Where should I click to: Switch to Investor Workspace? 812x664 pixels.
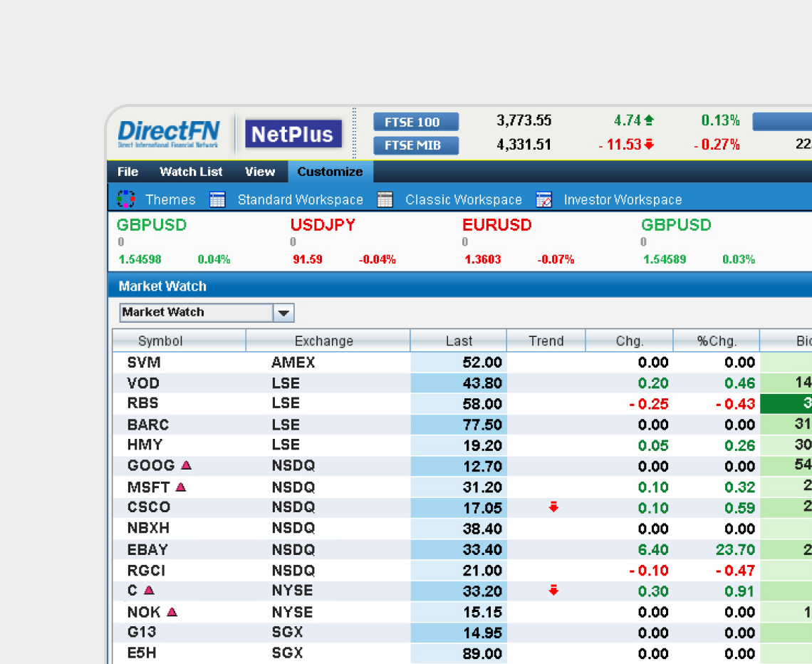(x=623, y=199)
